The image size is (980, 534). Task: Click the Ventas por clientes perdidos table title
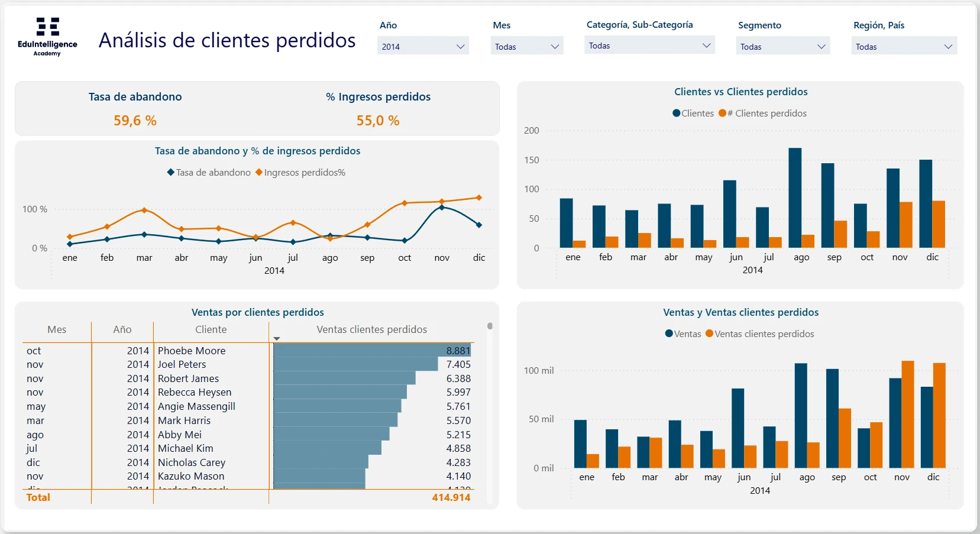click(258, 312)
